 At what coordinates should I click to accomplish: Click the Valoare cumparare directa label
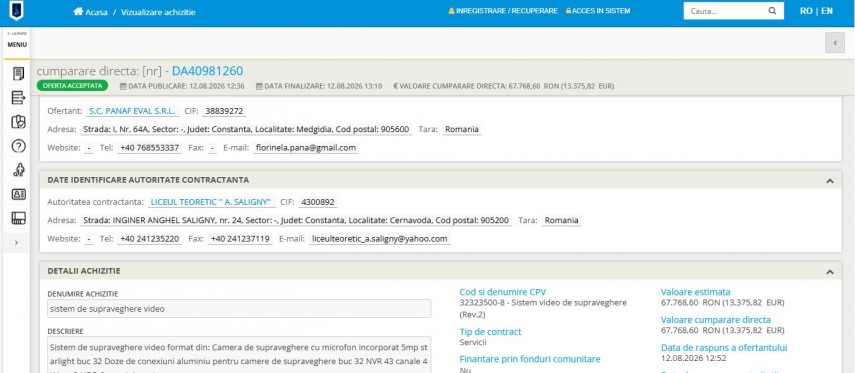click(715, 320)
